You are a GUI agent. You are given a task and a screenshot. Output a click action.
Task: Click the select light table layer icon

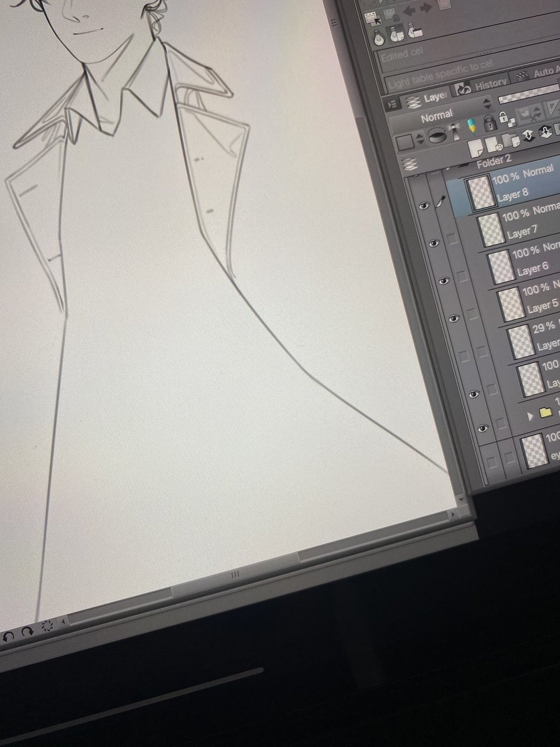click(x=373, y=19)
